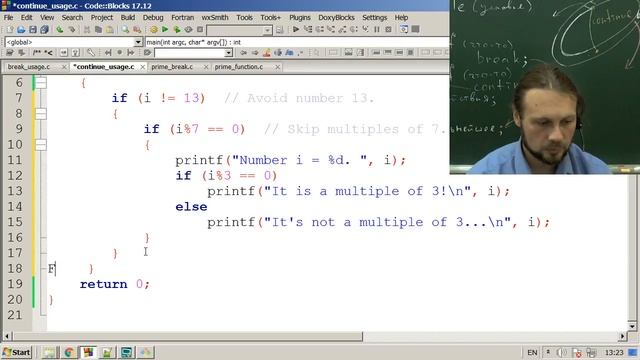Collapse the code fold at line 10
640x360 pixels.
point(41,145)
